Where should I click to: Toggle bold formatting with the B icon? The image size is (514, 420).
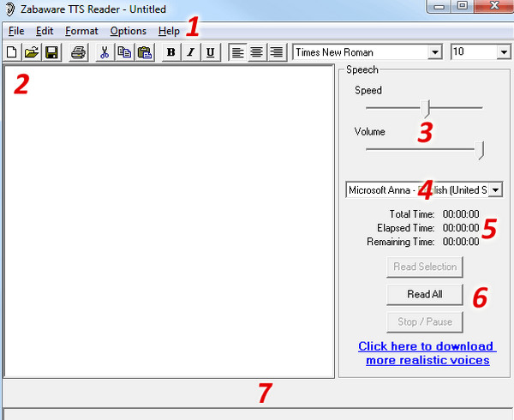171,52
